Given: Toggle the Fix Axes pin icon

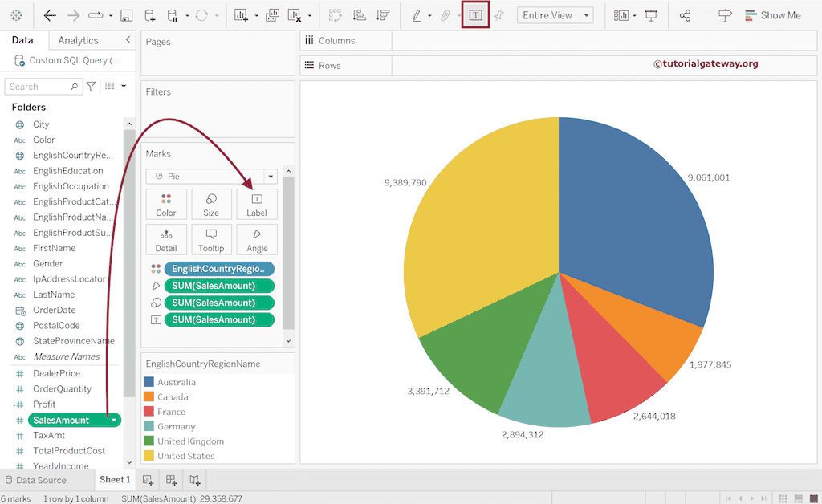Looking at the screenshot, I should (x=498, y=15).
